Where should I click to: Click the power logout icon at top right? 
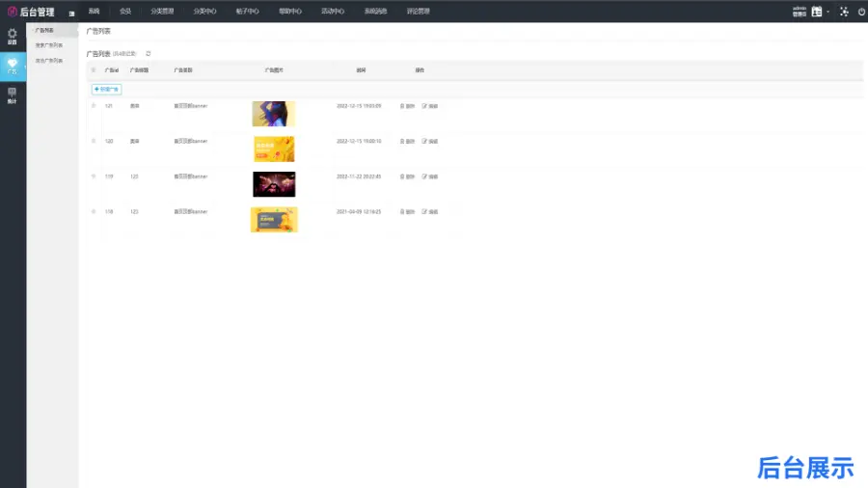click(861, 12)
